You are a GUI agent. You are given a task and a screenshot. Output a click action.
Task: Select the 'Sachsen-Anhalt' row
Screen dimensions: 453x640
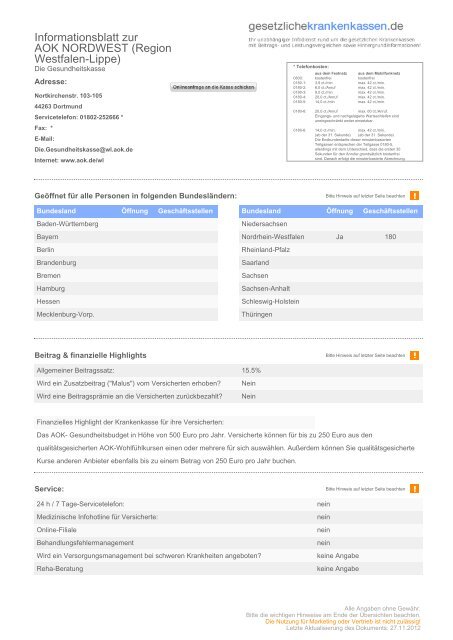pos(331,289)
